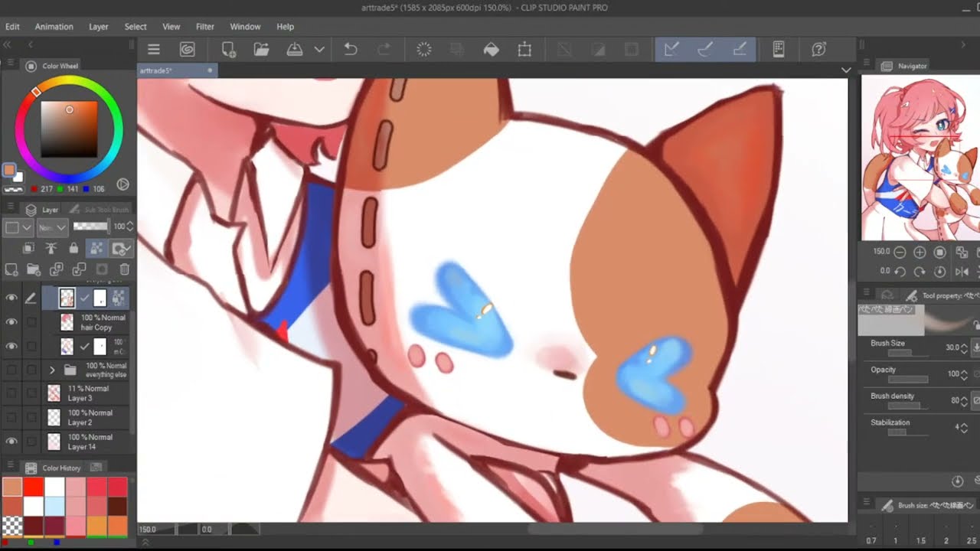This screenshot has width=980, height=551.
Task: Toggle Lock Transparent Pixels icon
Action: coord(96,248)
